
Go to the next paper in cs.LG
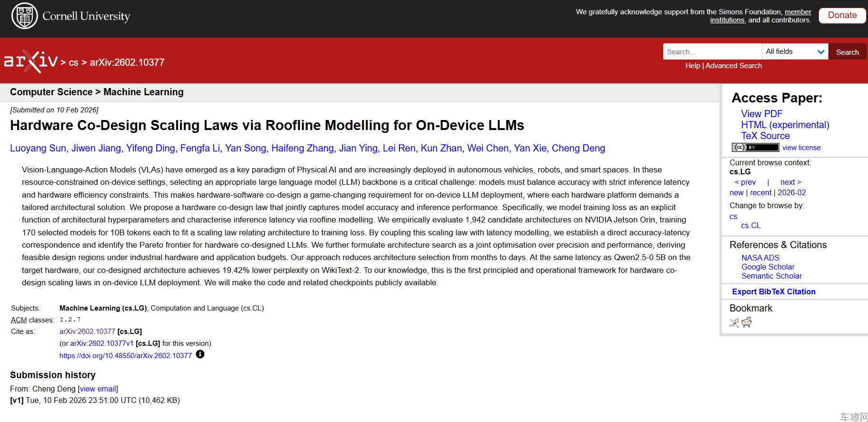790,182
